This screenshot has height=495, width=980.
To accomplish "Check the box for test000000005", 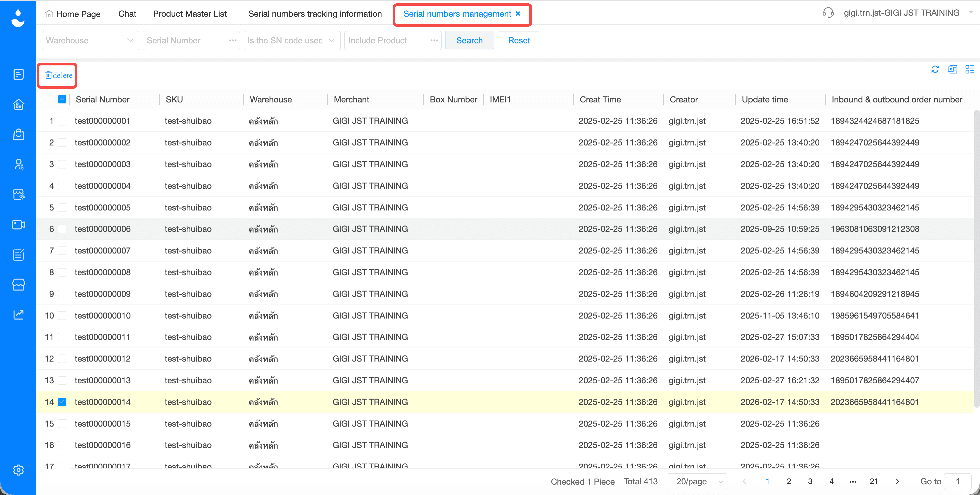I will (x=62, y=207).
